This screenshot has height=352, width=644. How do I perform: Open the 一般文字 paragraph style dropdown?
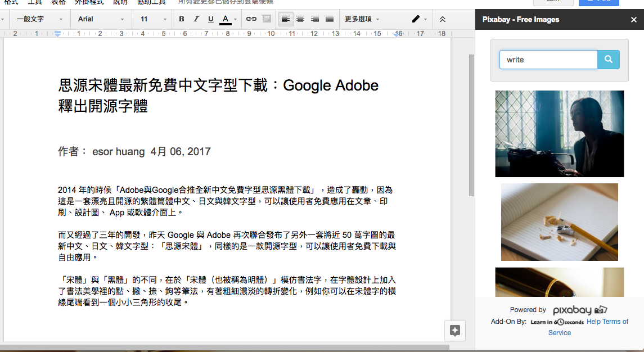pyautogui.click(x=40, y=19)
